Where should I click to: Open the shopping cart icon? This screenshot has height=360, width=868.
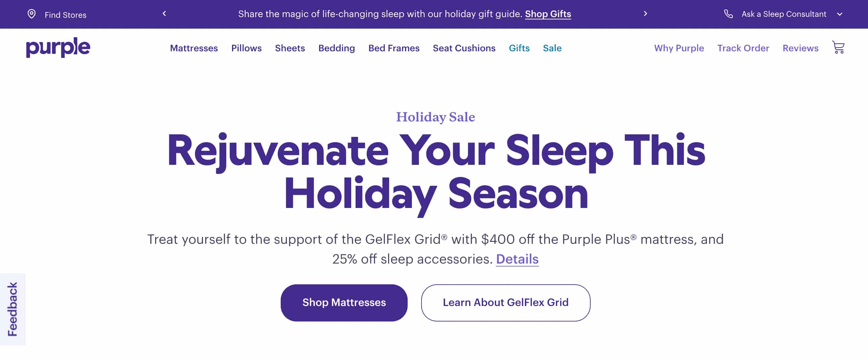838,47
